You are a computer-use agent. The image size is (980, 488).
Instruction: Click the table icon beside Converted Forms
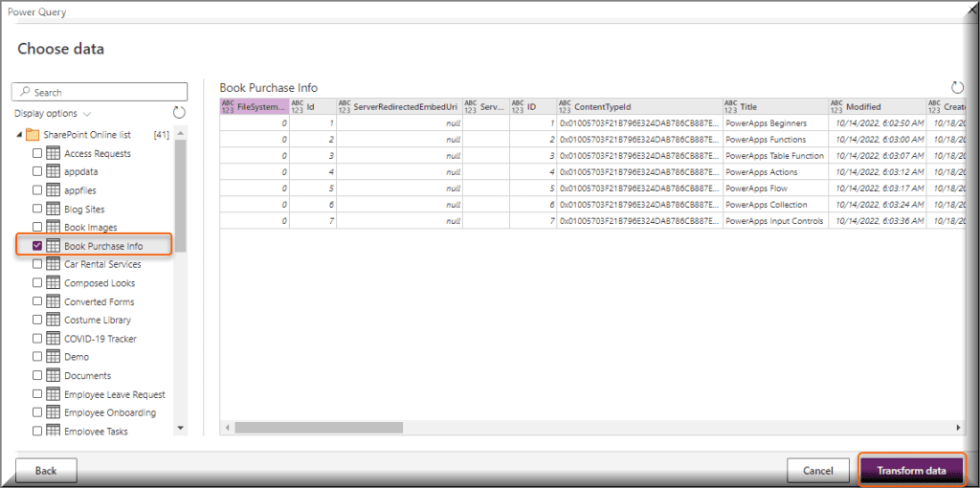[x=54, y=301]
